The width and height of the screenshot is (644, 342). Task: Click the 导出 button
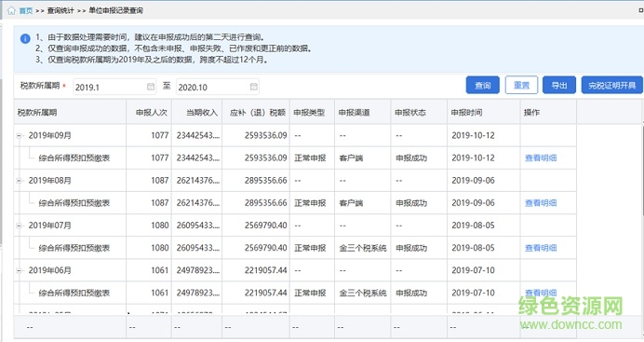[559, 85]
